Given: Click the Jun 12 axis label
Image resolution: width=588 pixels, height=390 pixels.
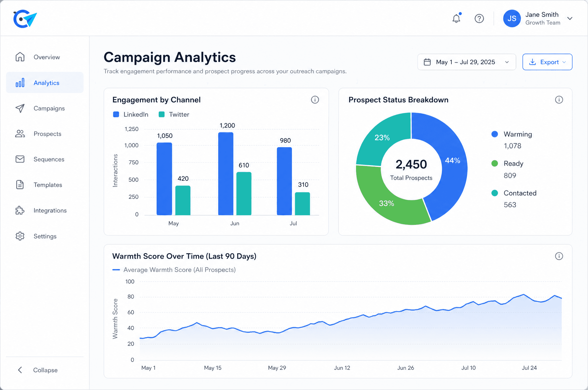Looking at the screenshot, I should click(342, 368).
